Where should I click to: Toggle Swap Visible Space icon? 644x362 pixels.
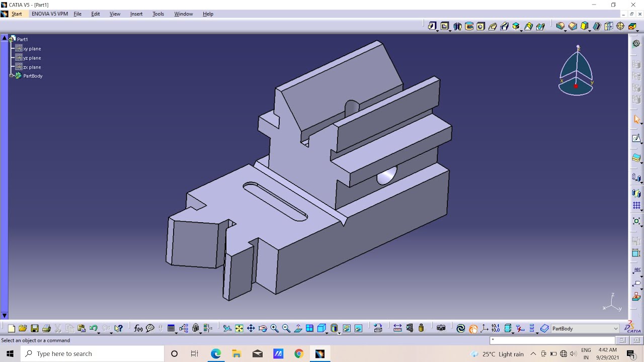358,328
